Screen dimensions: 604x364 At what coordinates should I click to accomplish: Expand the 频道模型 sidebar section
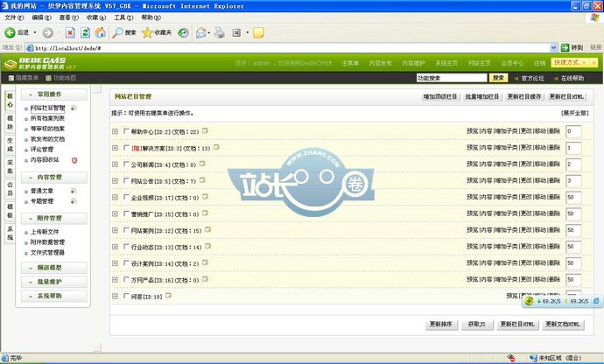53,268
